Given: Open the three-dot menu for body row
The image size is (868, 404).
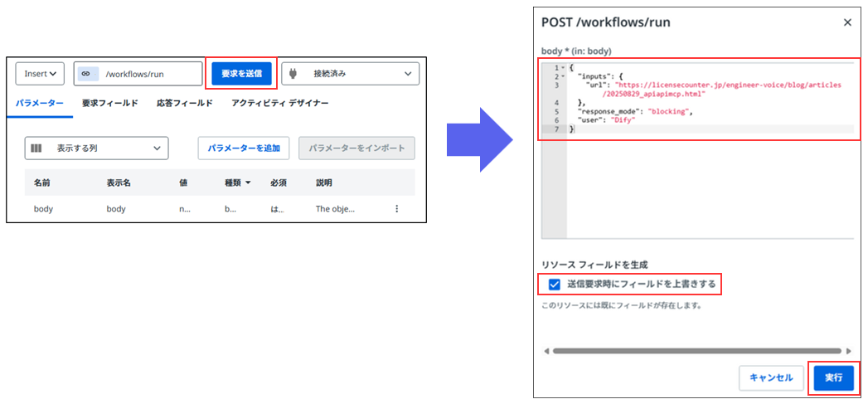Looking at the screenshot, I should [x=396, y=209].
